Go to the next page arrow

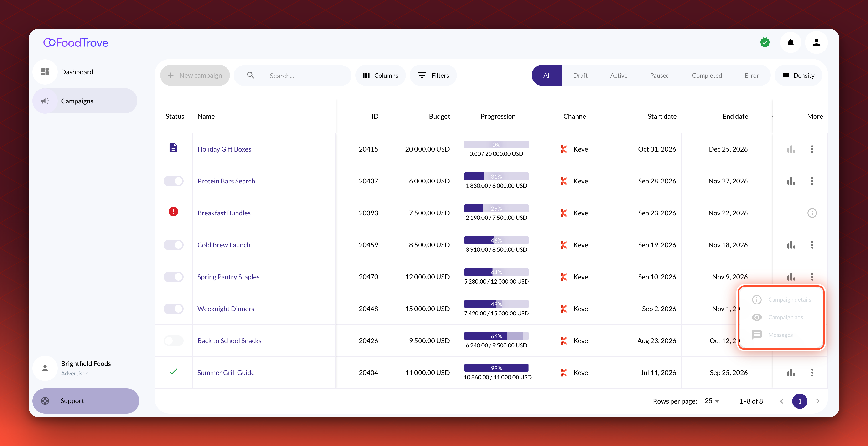click(818, 401)
